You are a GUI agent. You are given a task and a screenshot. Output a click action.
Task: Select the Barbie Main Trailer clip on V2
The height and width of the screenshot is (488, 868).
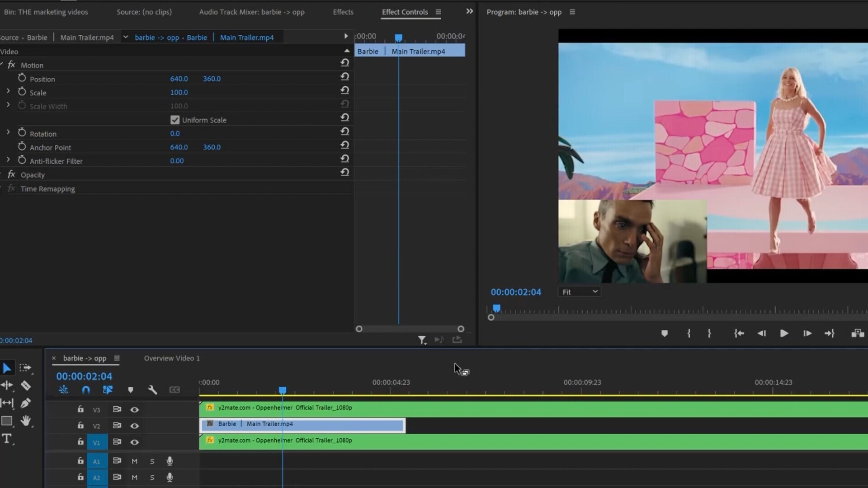302,425
